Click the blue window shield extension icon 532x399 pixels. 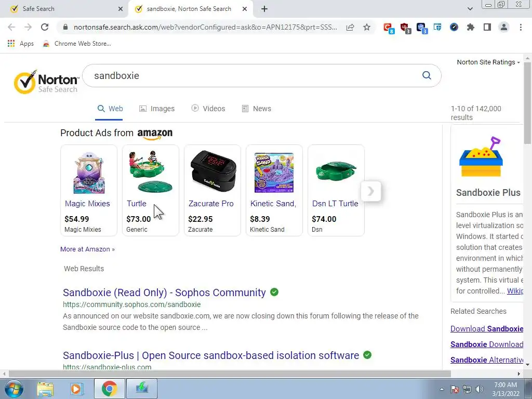(x=437, y=27)
